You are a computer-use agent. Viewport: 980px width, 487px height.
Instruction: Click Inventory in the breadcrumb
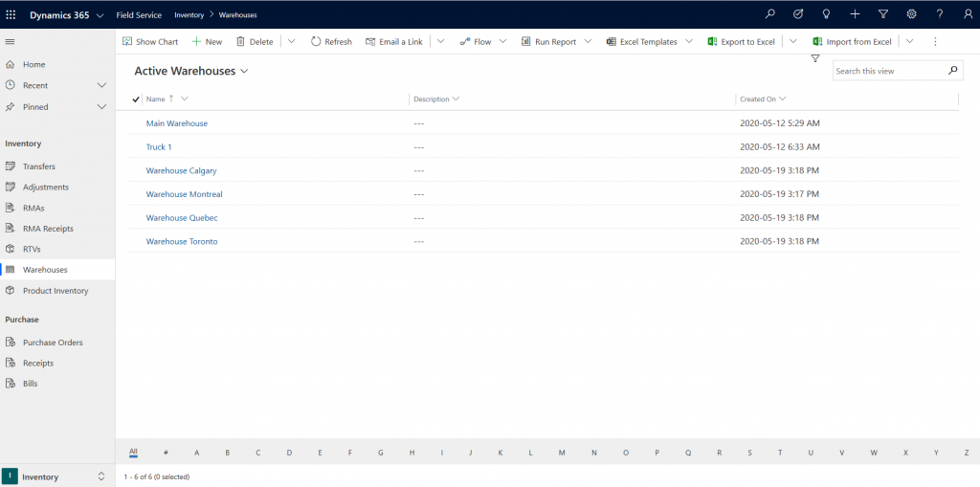click(189, 15)
